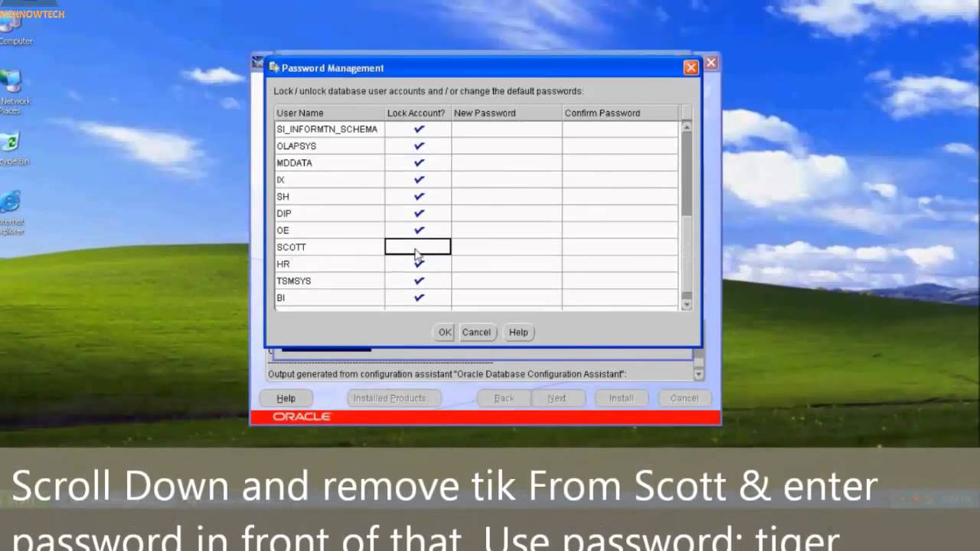Uncheck lock account for TSMSYS

(418, 281)
